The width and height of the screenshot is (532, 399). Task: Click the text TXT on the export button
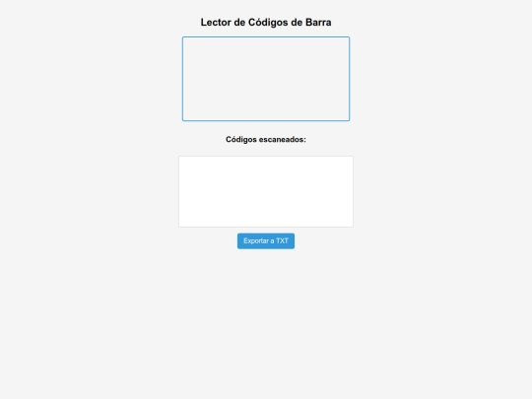(282, 241)
